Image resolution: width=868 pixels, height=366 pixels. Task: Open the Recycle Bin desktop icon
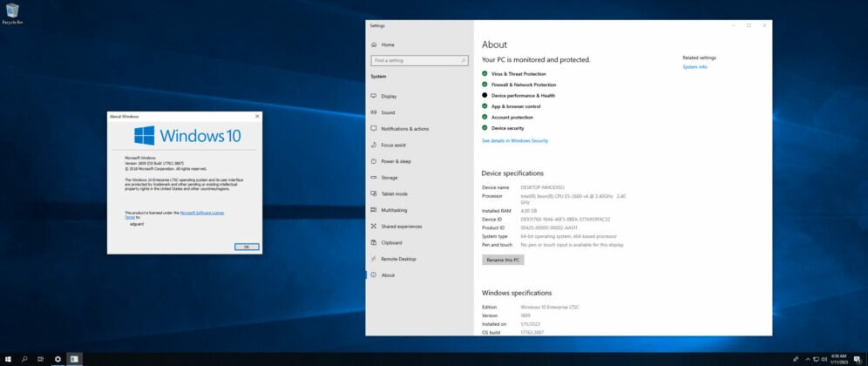click(x=12, y=13)
